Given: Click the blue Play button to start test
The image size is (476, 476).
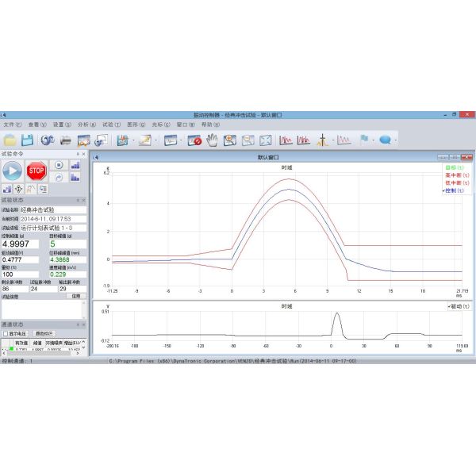Looking at the screenshot, I should pos(13,170).
